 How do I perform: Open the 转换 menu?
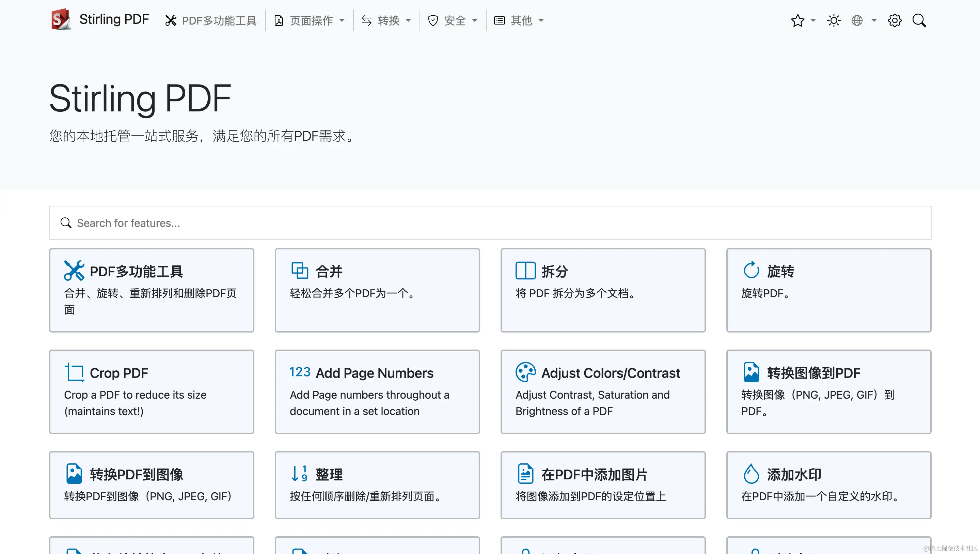(x=386, y=20)
